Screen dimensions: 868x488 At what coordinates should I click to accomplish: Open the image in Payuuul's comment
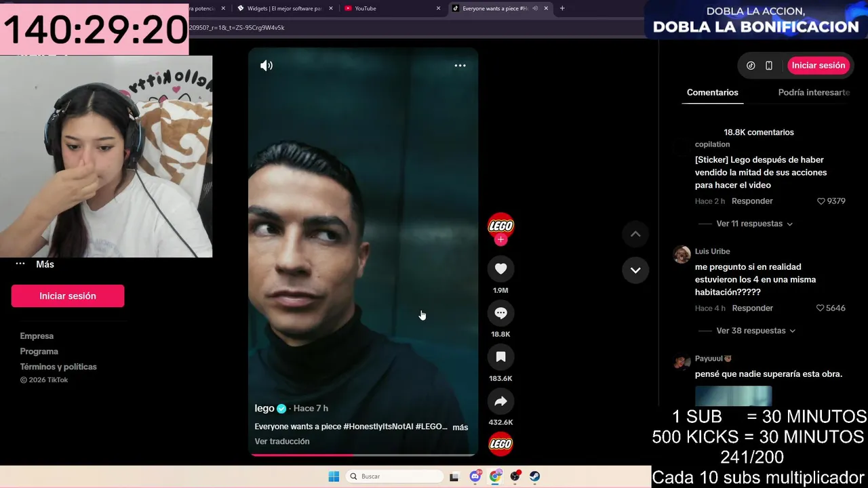click(x=733, y=396)
